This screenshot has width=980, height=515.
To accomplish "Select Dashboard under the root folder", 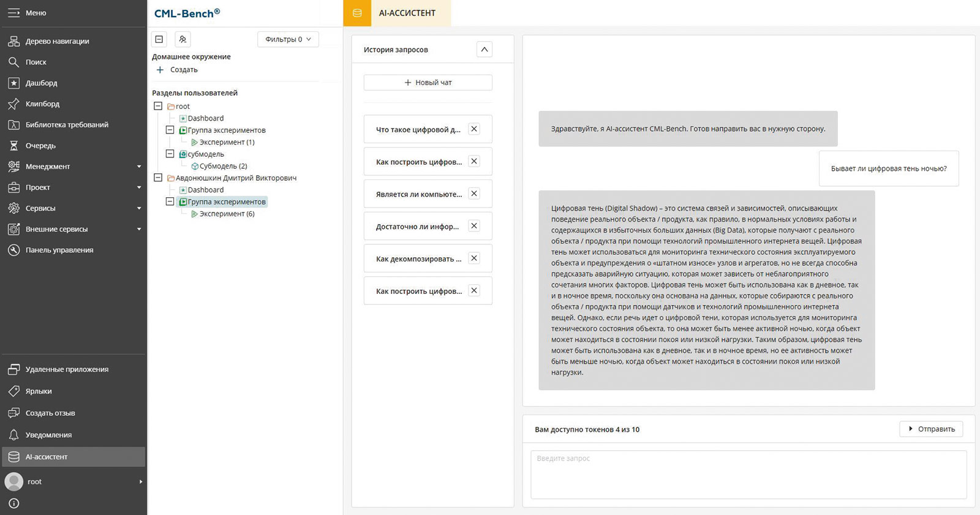I will point(205,118).
